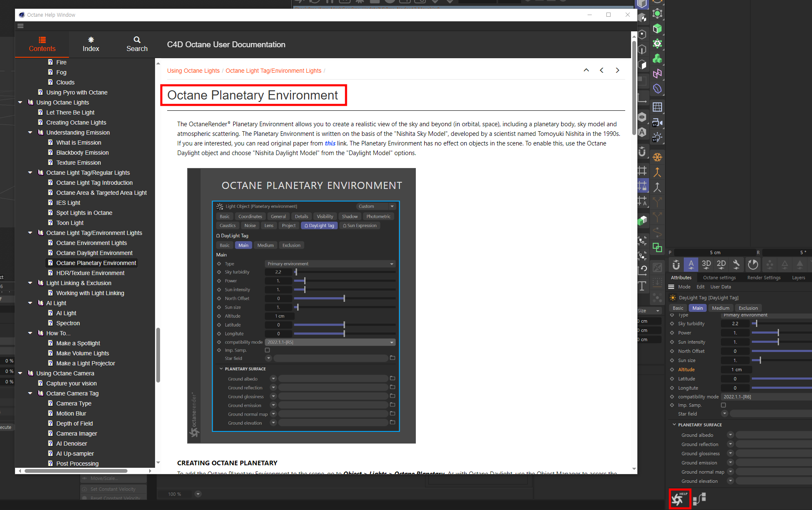The height and width of the screenshot is (510, 812).
Task: Open the Render Settings tab
Action: 764,278
